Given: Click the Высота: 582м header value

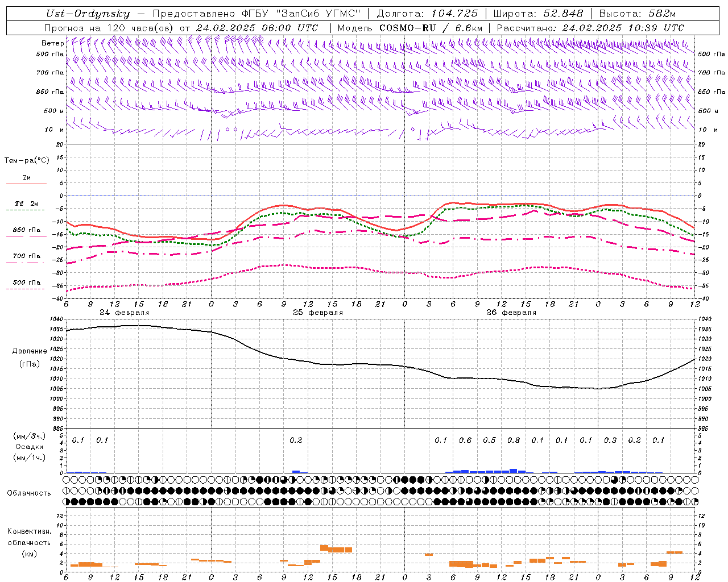Looking at the screenshot, I should (638, 14).
